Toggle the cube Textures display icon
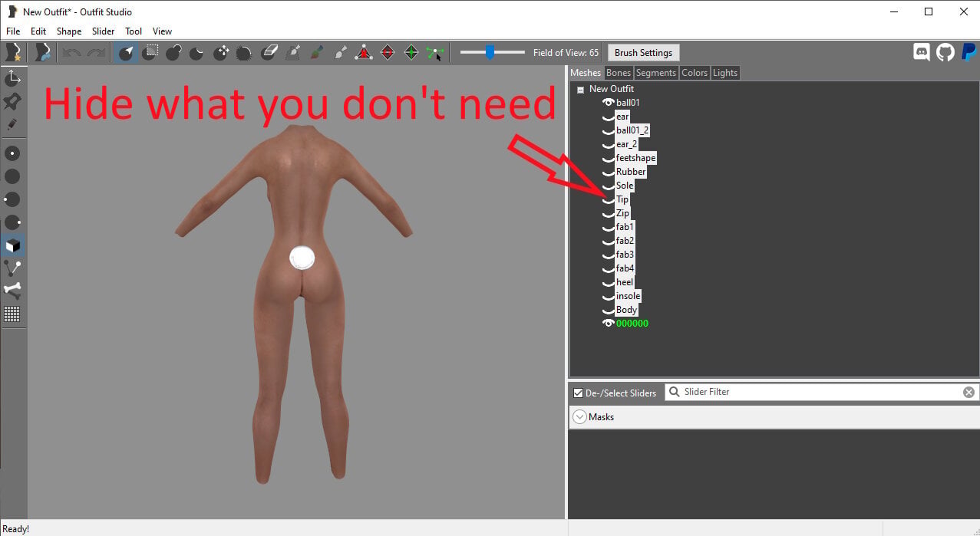Image resolution: width=980 pixels, height=536 pixels. [12, 245]
